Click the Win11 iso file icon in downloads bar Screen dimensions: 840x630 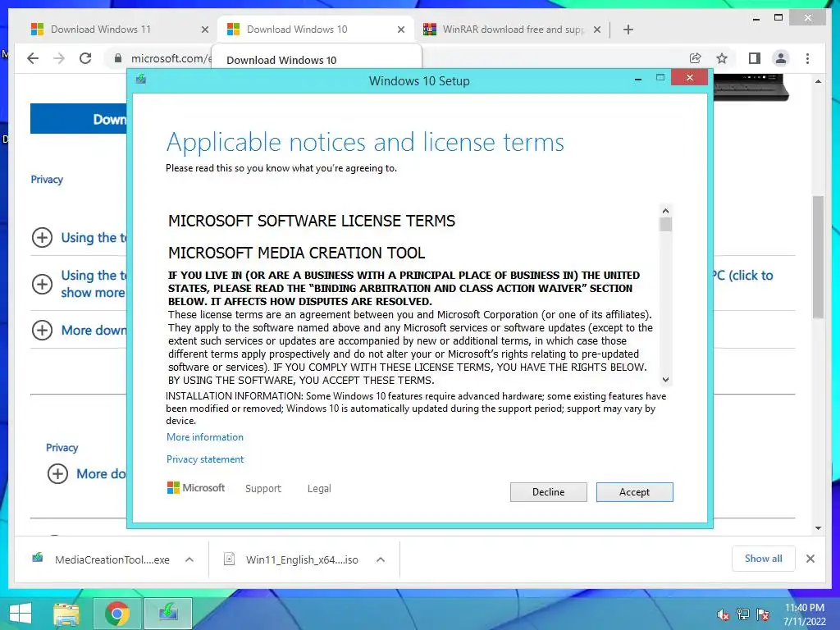(x=230, y=559)
